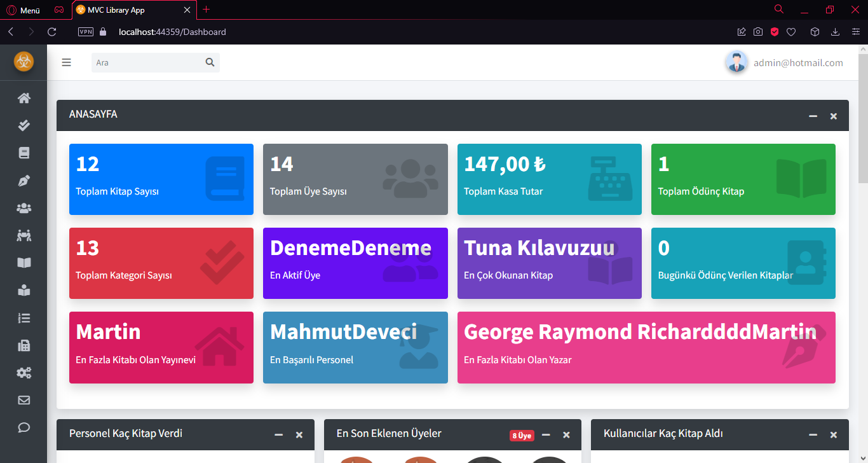Open browser downloads icon

835,32
